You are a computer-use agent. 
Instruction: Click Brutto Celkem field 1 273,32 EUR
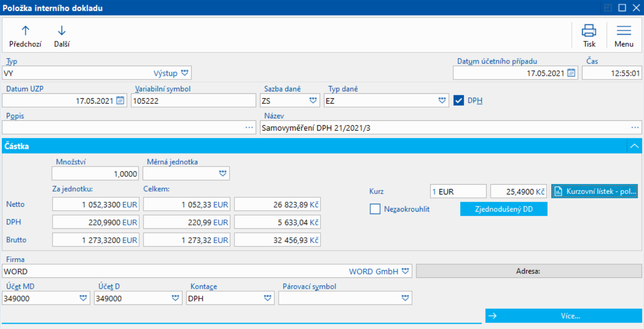tap(186, 240)
